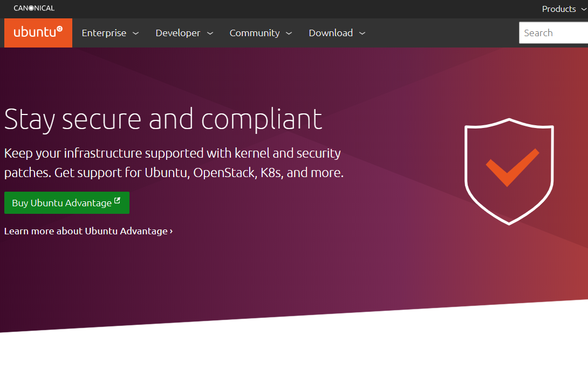The image size is (588, 372).
Task: Focus the Search input field
Action: pyautogui.click(x=553, y=33)
